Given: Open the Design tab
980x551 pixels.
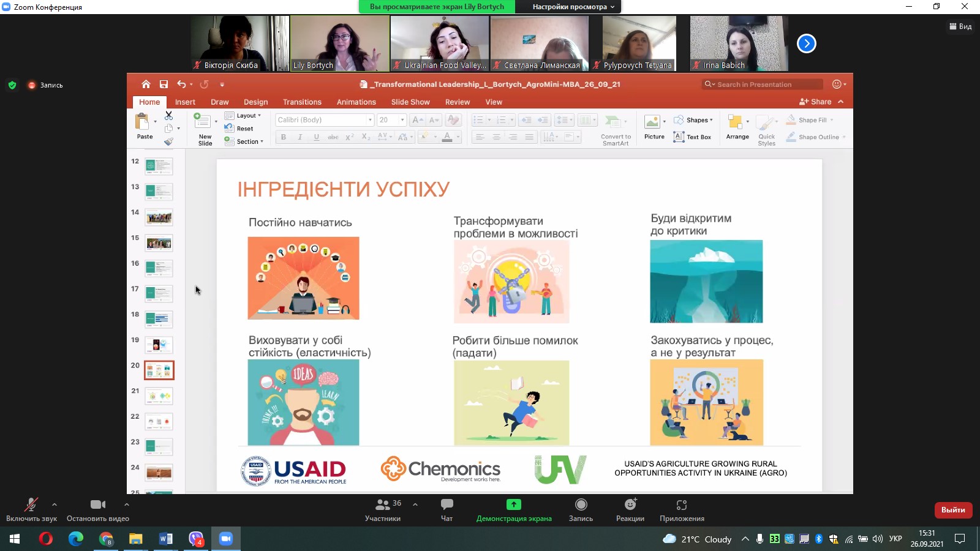Looking at the screenshot, I should point(256,102).
